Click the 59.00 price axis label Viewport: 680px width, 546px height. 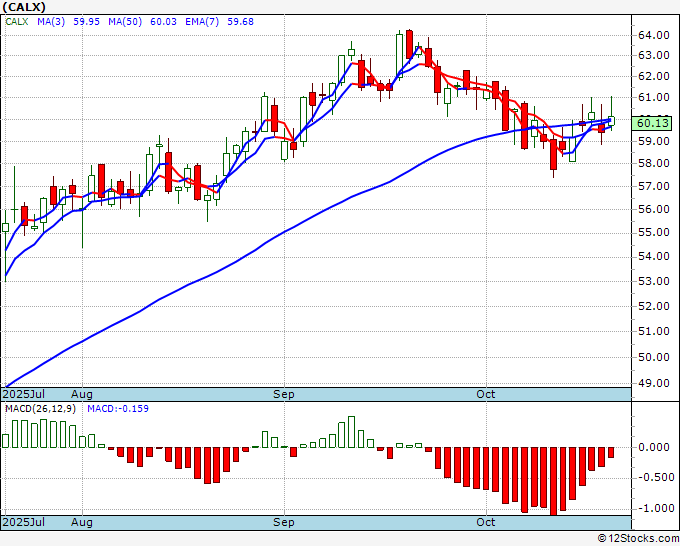pyautogui.click(x=654, y=141)
